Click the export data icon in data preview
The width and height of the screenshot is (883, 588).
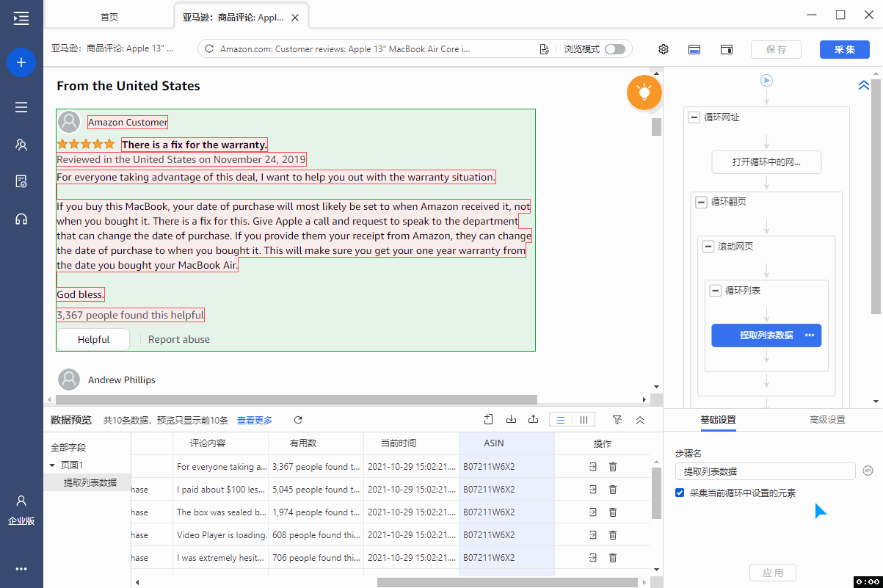tap(534, 419)
